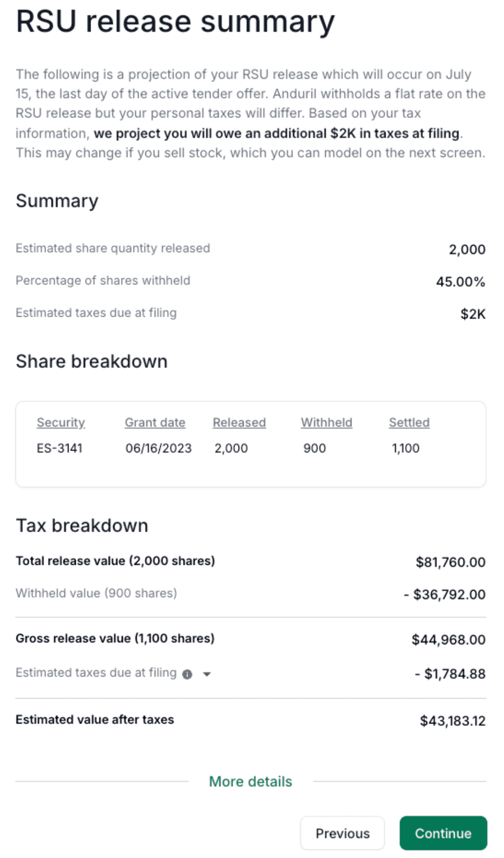Click the RSU release summary title

pyautogui.click(x=175, y=22)
